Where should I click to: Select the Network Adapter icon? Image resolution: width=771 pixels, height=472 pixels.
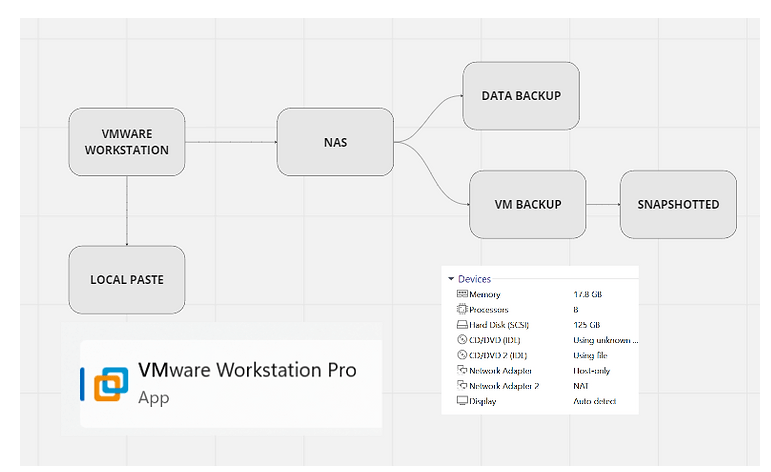(462, 370)
